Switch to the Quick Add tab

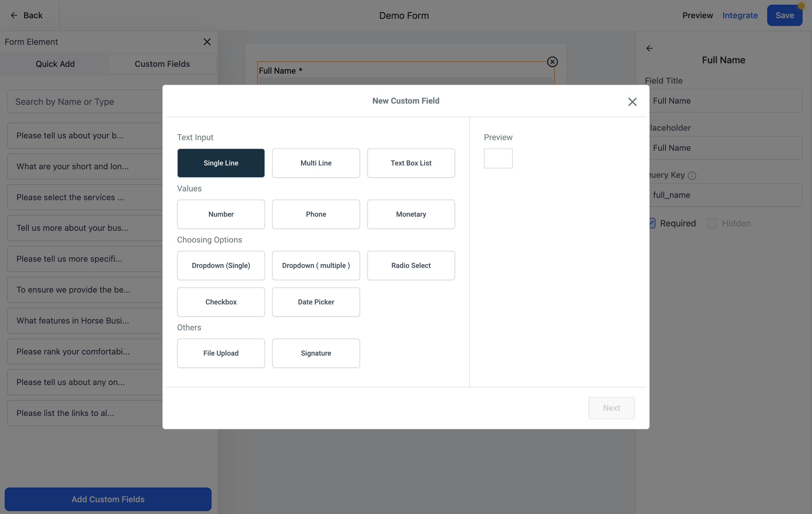55,64
